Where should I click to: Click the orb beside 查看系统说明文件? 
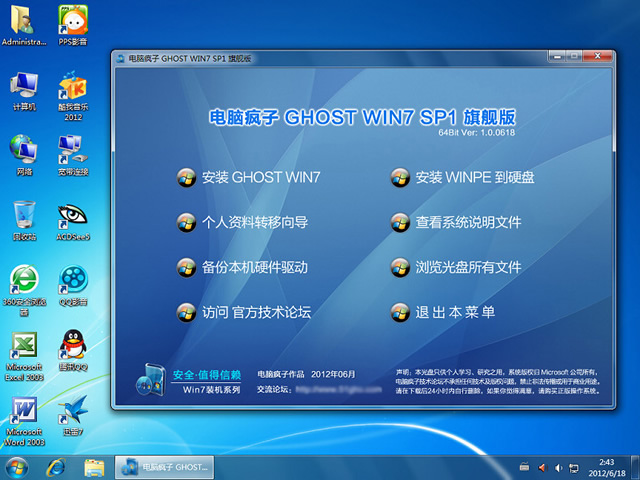pos(400,222)
